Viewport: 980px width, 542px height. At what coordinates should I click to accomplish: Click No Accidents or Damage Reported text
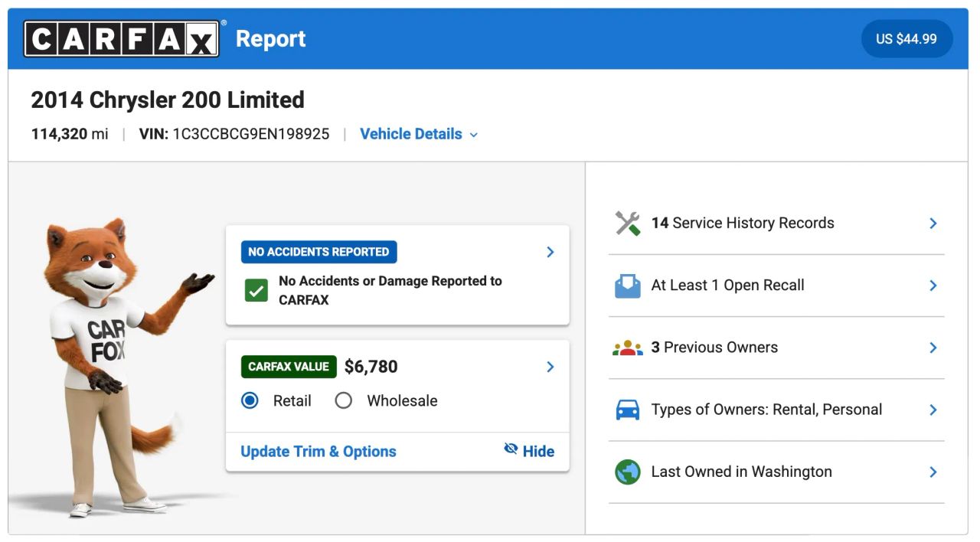click(390, 290)
